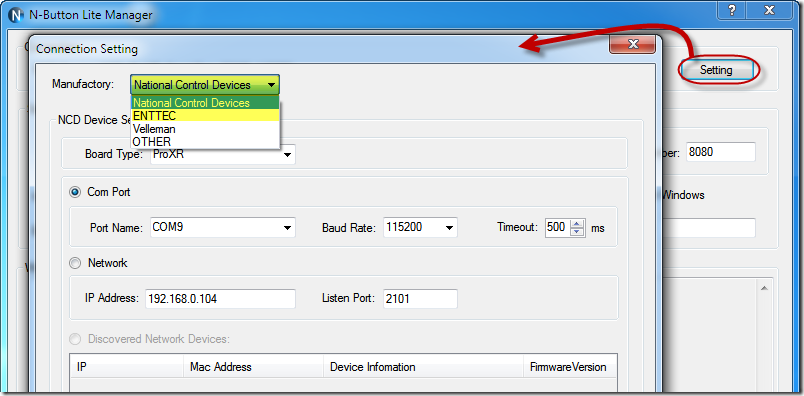Click the Timeout value field 500

558,227
